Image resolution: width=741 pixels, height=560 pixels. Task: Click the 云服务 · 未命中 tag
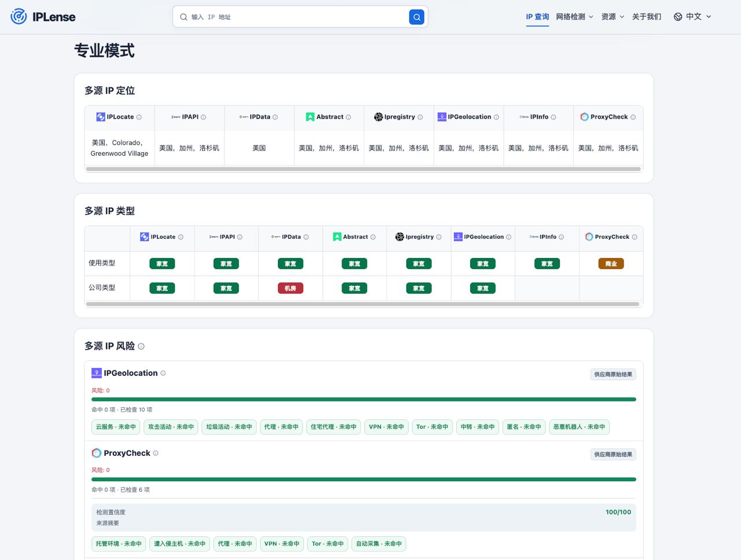(x=116, y=427)
